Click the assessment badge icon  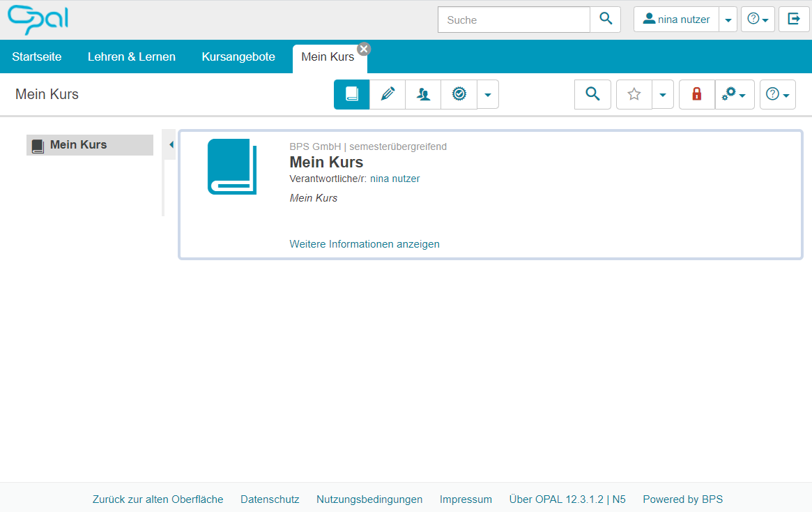459,94
